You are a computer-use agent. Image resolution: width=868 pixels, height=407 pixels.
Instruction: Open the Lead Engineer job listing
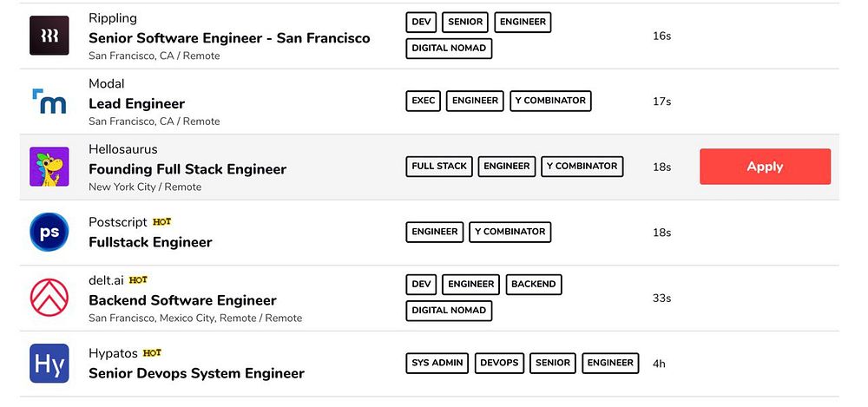click(136, 104)
